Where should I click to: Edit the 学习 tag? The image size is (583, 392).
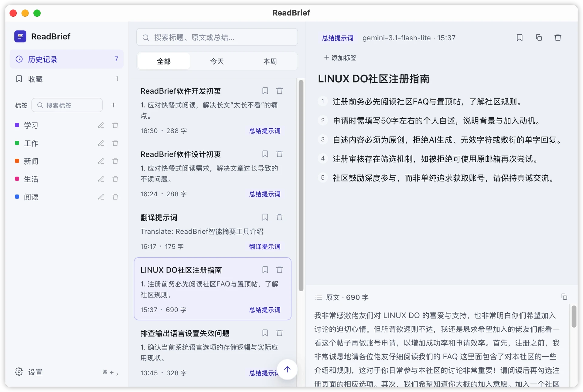[101, 125]
